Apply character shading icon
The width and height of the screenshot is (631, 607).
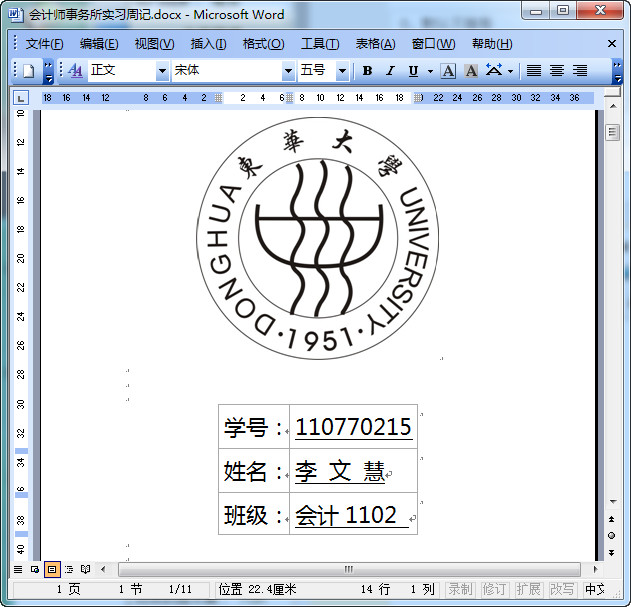pos(471,71)
